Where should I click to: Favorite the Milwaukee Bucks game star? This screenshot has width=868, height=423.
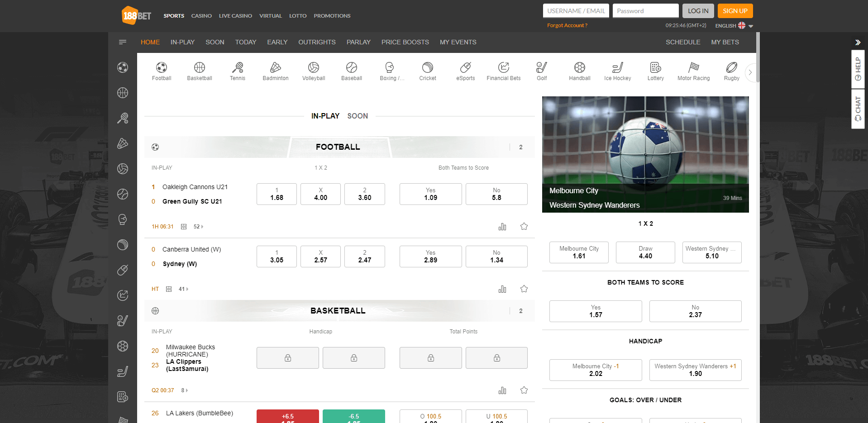(x=524, y=390)
